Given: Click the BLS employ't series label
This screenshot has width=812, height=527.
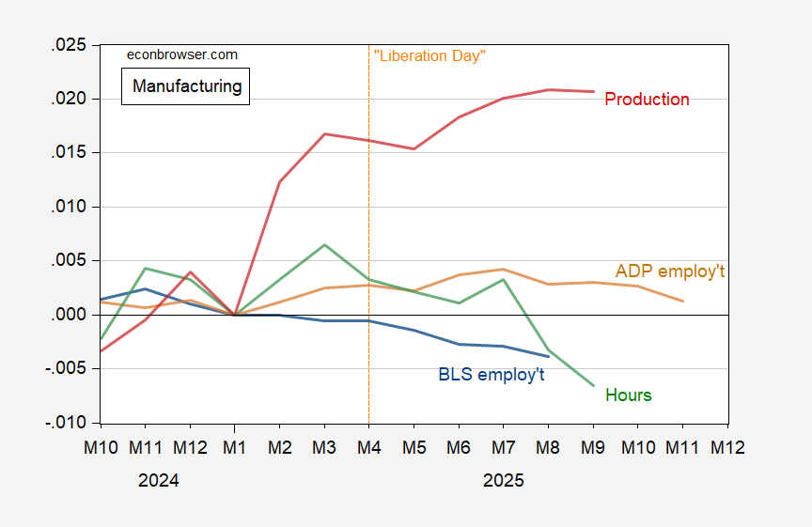Looking at the screenshot, I should coord(492,374).
